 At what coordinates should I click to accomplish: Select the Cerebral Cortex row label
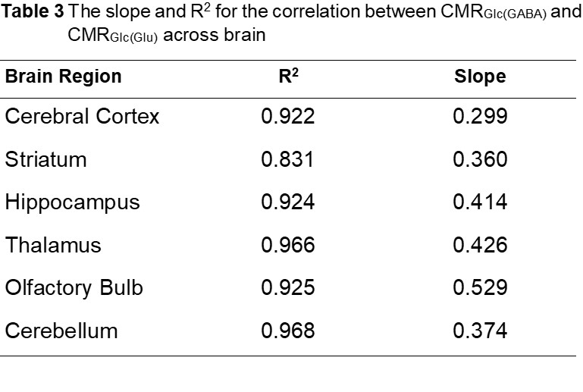tap(82, 116)
